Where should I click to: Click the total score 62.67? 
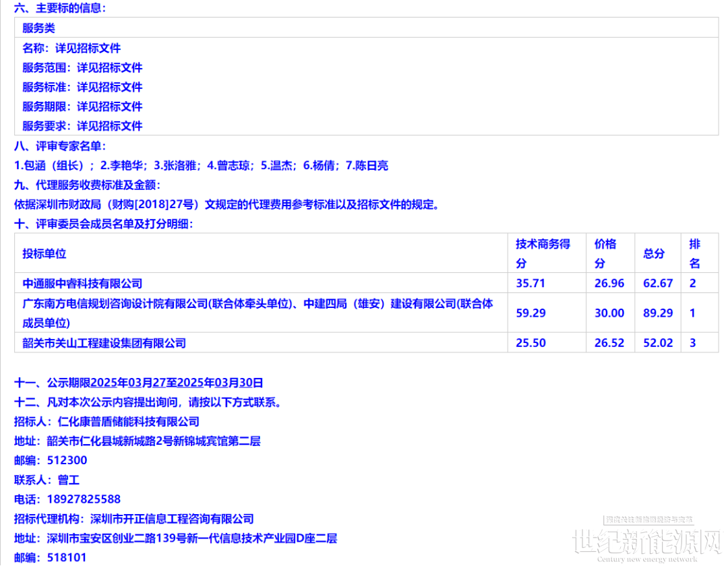(658, 283)
